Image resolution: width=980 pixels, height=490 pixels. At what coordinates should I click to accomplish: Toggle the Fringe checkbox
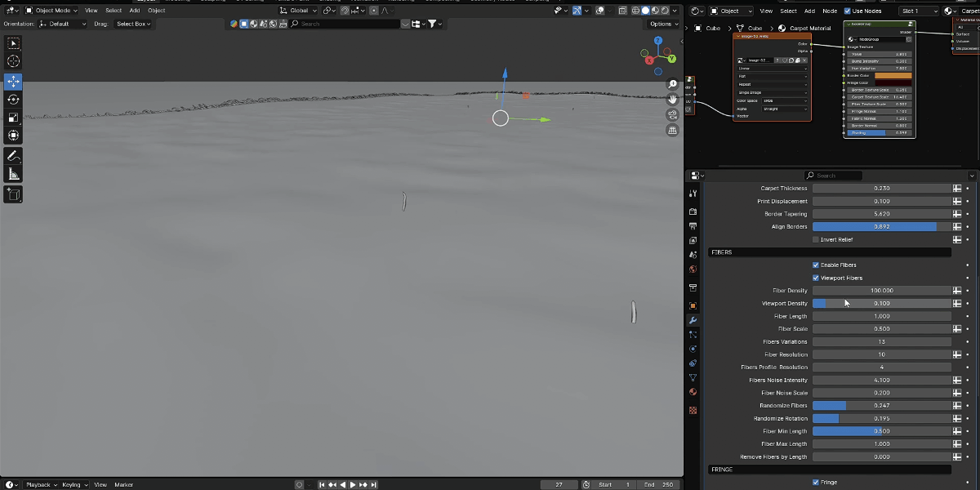816,482
